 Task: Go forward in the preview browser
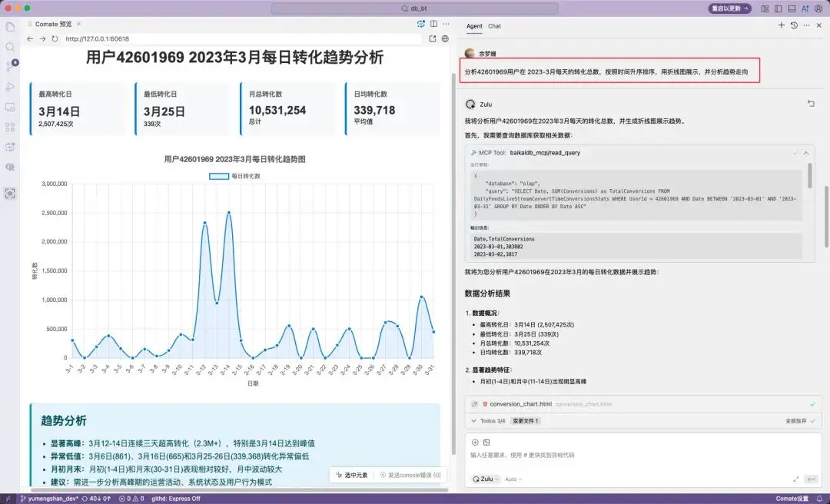(x=43, y=38)
